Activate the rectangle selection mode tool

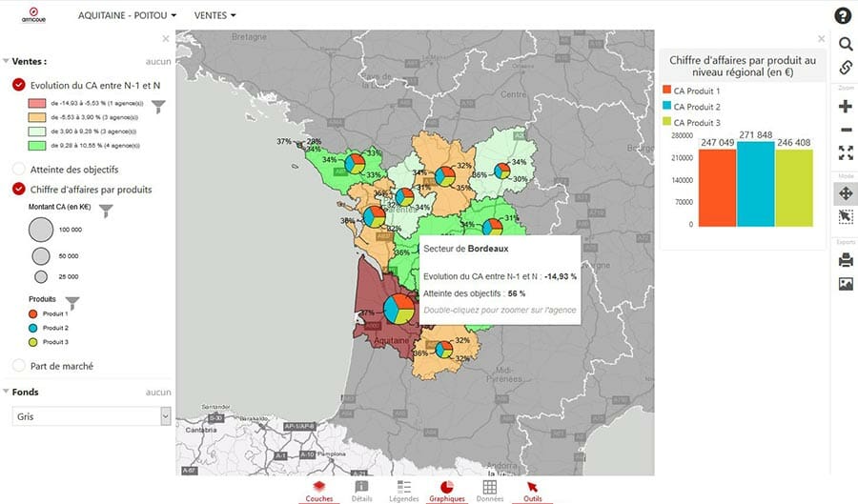click(845, 217)
